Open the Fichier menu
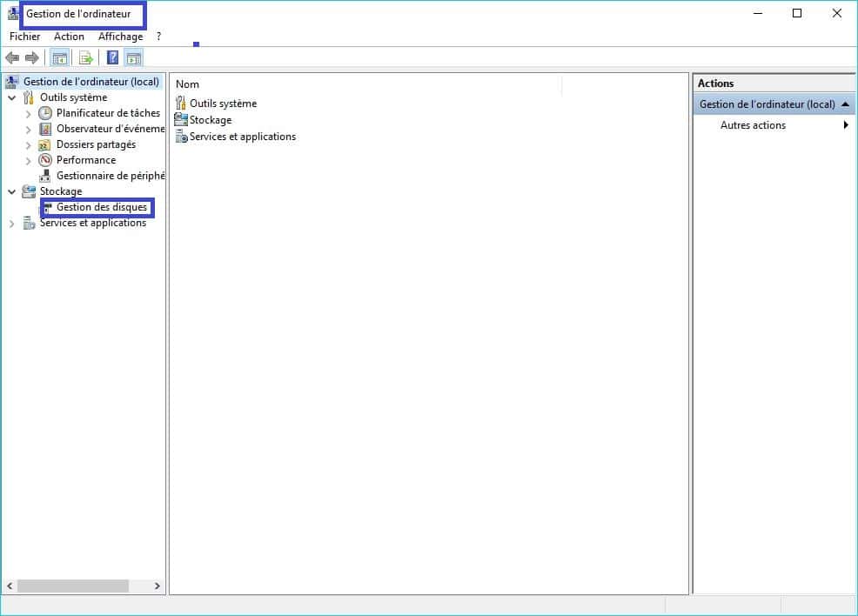858x616 pixels. coord(25,37)
